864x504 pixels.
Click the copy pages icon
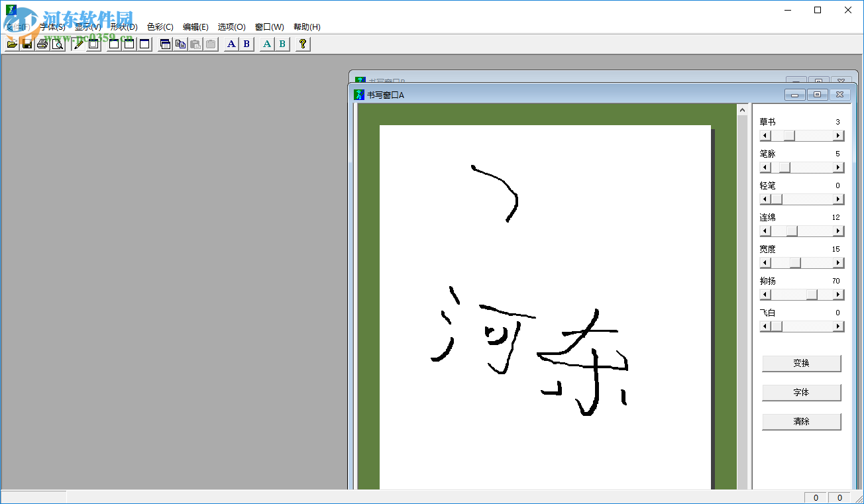(180, 44)
